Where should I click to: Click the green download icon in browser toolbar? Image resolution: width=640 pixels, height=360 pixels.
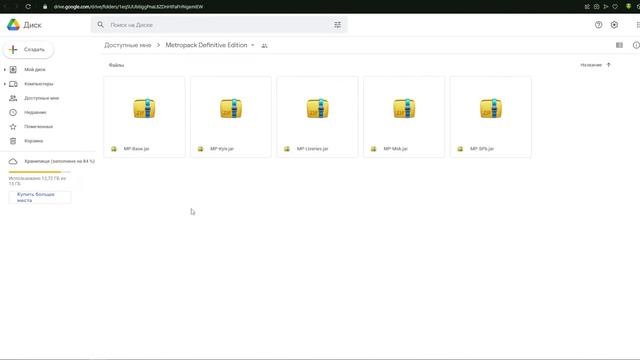point(628,7)
